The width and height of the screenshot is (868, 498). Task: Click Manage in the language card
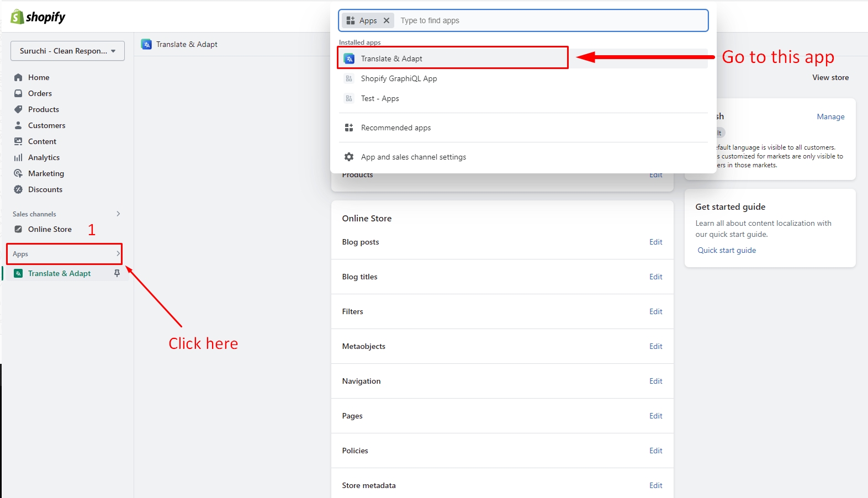coord(830,116)
